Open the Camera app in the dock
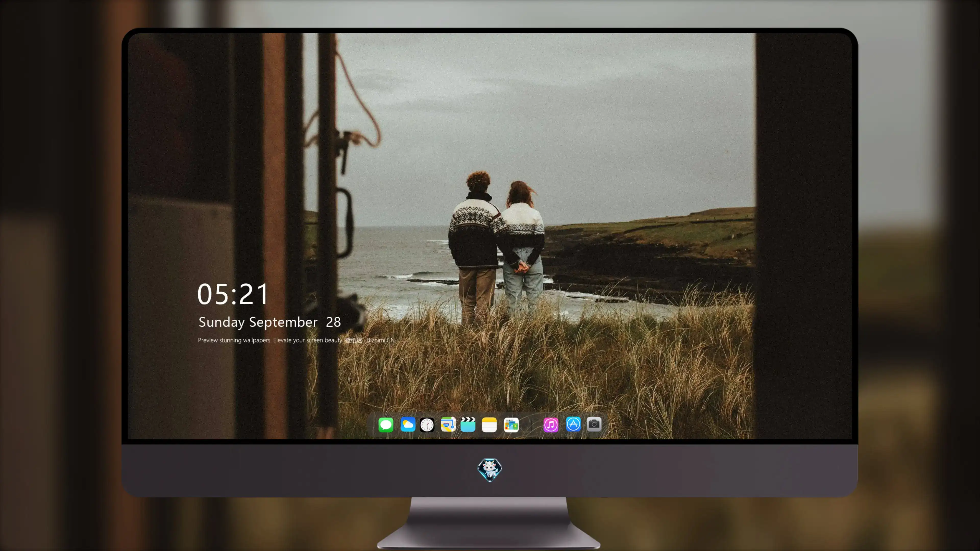Image resolution: width=980 pixels, height=551 pixels. coord(594,424)
